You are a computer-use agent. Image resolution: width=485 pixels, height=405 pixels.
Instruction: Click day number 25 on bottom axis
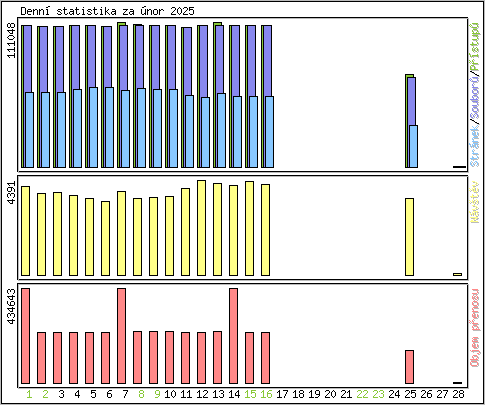click(410, 394)
